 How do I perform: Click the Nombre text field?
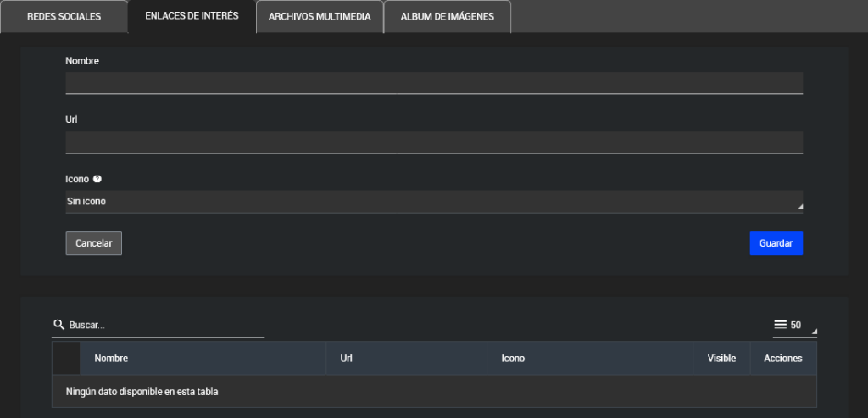tap(433, 83)
